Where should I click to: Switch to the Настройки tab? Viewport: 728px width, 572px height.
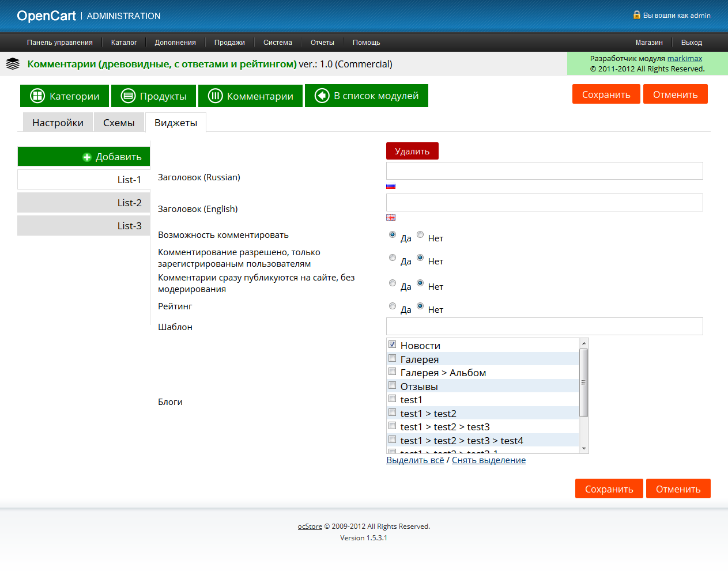pos(58,123)
